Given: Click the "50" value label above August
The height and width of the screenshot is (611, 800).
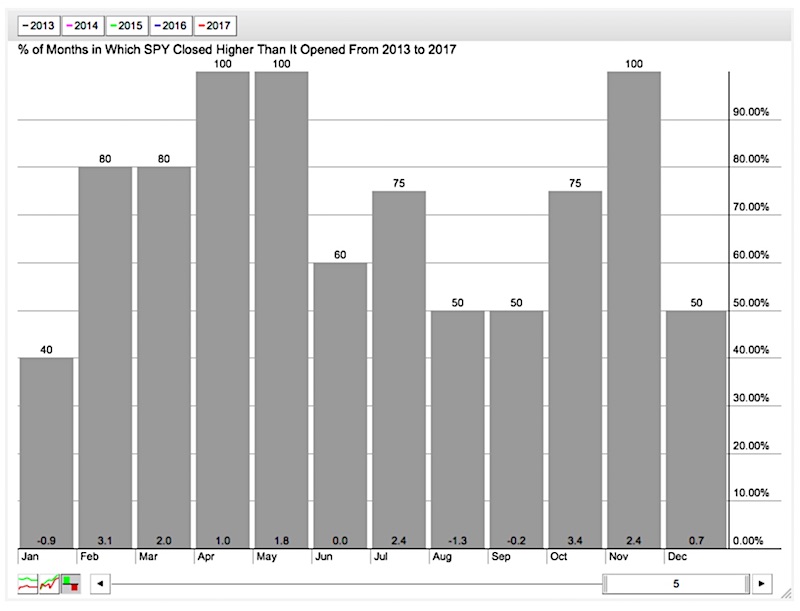Looking at the screenshot, I should click(458, 303).
